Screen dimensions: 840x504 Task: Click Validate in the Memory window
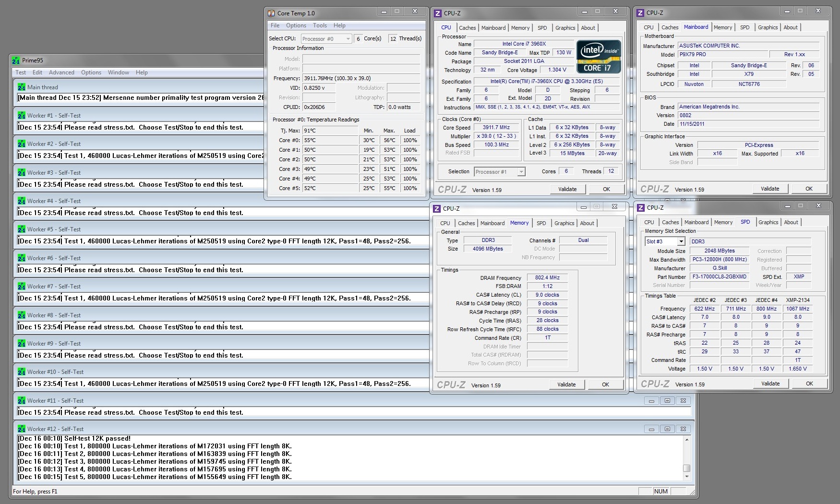(566, 384)
